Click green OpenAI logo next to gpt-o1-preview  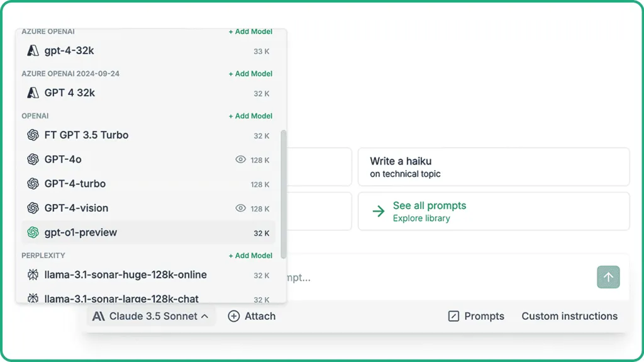[33, 232]
